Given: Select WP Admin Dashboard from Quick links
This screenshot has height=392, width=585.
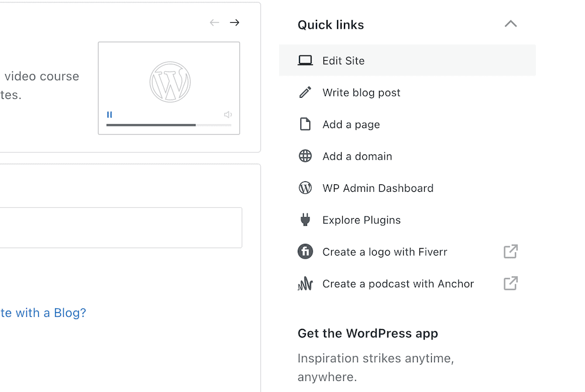Looking at the screenshot, I should (377, 188).
